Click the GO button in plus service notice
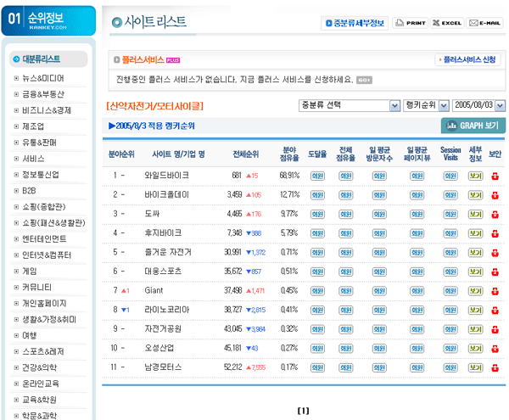Viewport: 509px width, 420px height. (x=364, y=80)
